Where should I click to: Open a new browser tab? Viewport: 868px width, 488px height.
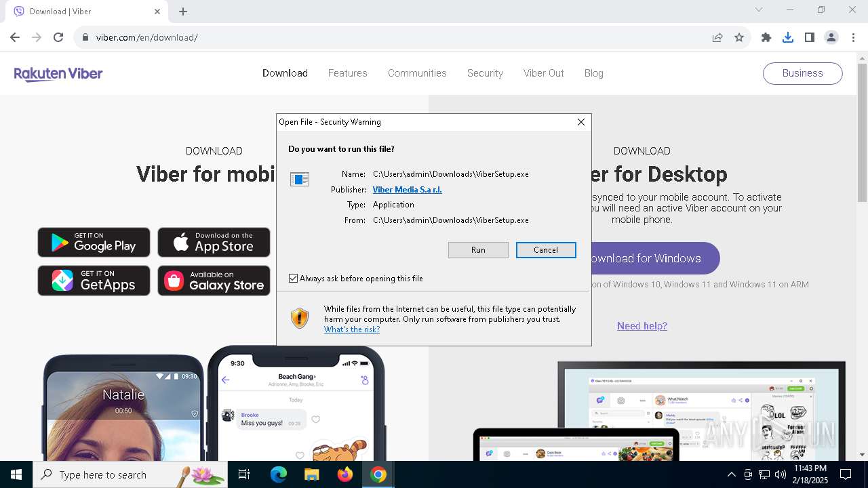point(183,12)
